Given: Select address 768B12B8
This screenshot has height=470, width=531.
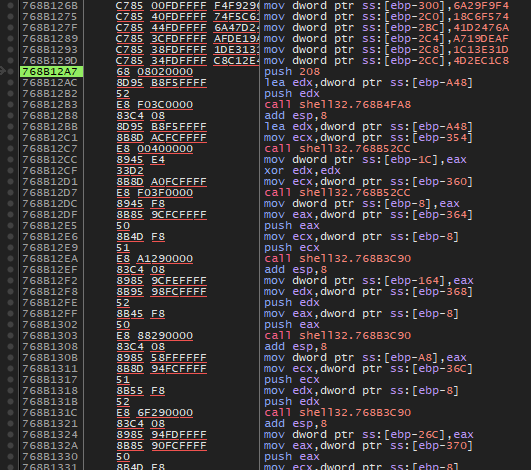Looking at the screenshot, I should point(50,116).
